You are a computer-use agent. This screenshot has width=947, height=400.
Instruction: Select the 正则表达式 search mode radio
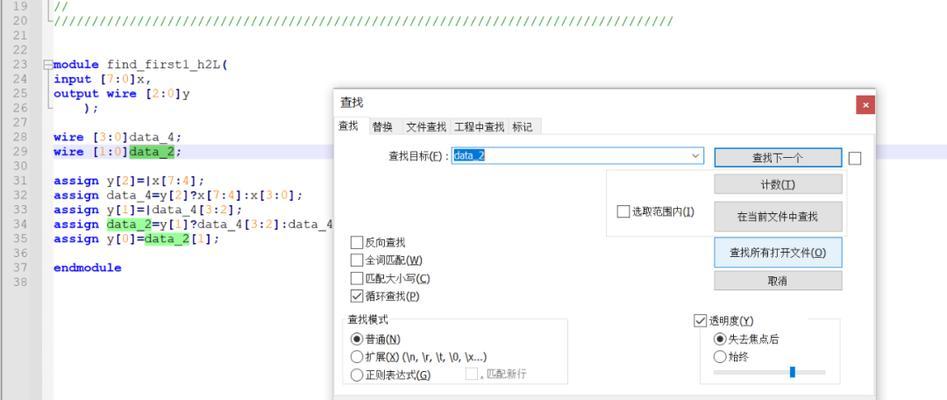click(x=357, y=375)
